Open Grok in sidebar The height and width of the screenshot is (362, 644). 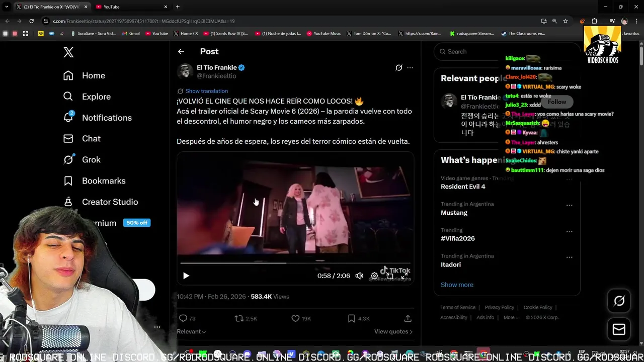point(82,160)
